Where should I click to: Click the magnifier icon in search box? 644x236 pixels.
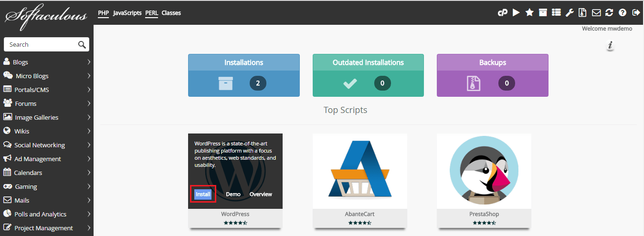click(82, 44)
